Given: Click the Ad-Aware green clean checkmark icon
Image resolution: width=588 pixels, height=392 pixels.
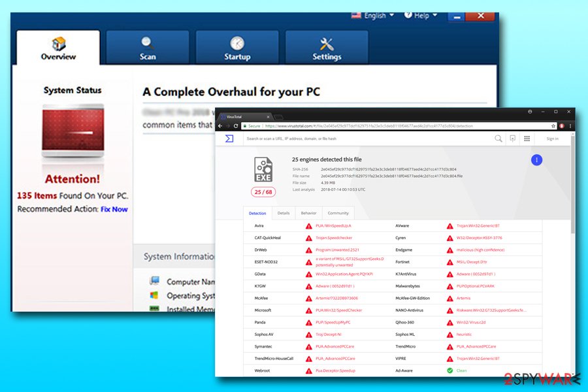Looking at the screenshot, I should coord(450,370).
